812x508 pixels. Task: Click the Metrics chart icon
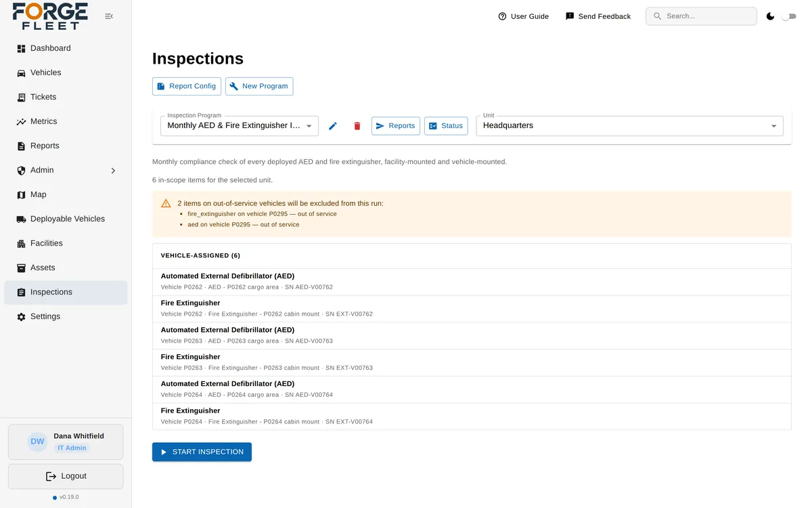21,122
